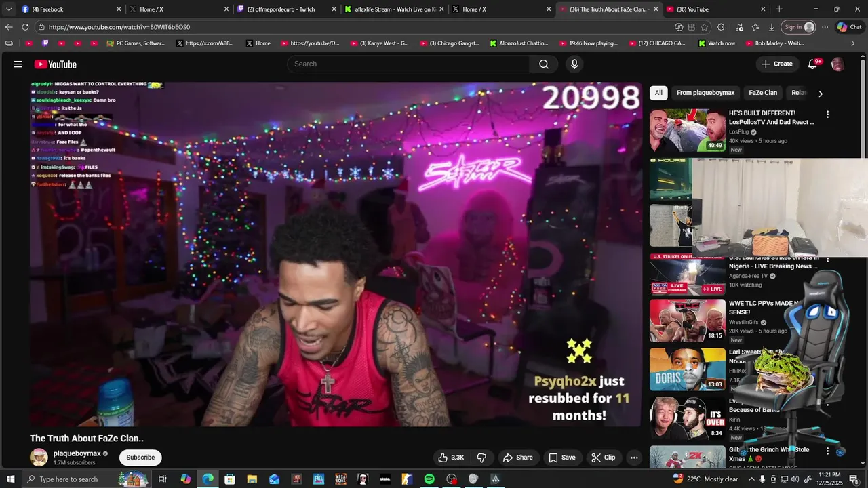The height and width of the screenshot is (488, 868).
Task: Open the YouTube notifications bell
Action: pos(812,64)
